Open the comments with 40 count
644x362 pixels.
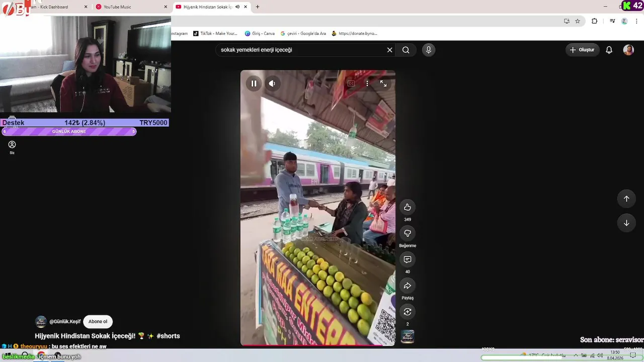(408, 259)
